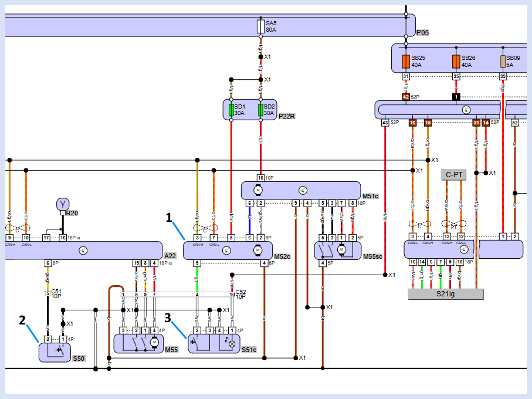Click the motor symbol in M55
The height and width of the screenshot is (399, 532).
tap(154, 343)
